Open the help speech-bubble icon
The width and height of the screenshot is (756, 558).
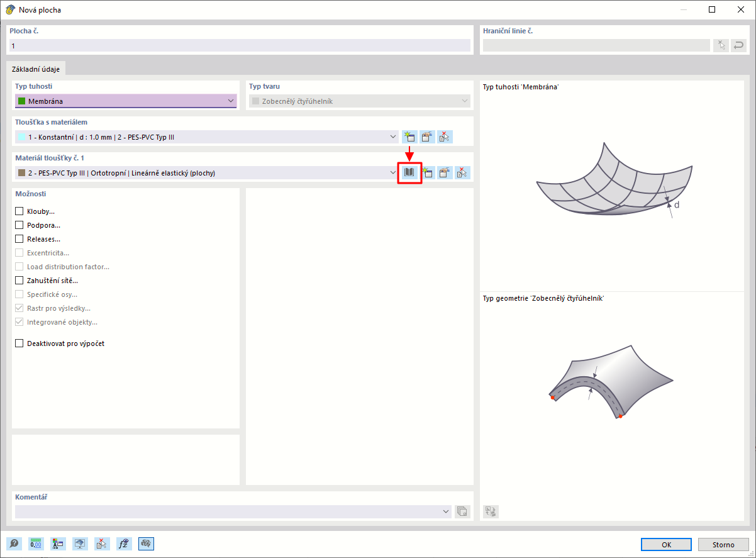tap(14, 544)
